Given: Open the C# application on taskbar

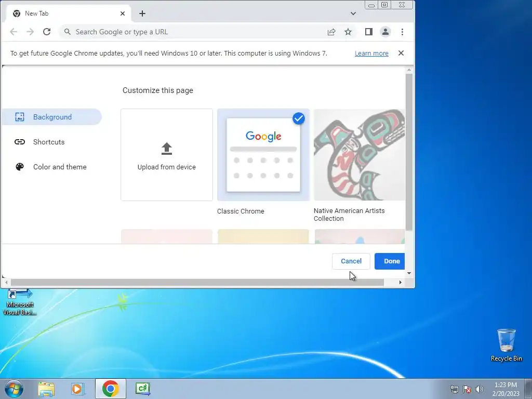Looking at the screenshot, I should click(x=142, y=389).
